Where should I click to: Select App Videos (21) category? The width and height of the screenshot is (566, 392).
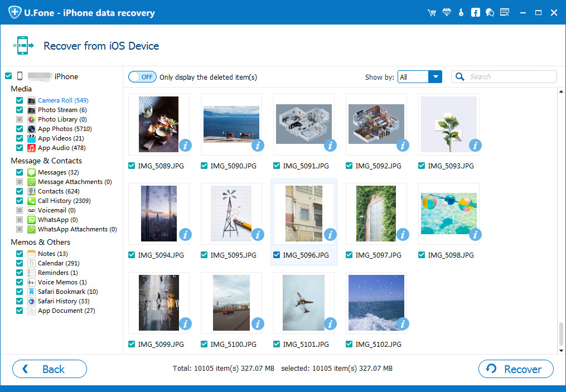pyautogui.click(x=61, y=138)
